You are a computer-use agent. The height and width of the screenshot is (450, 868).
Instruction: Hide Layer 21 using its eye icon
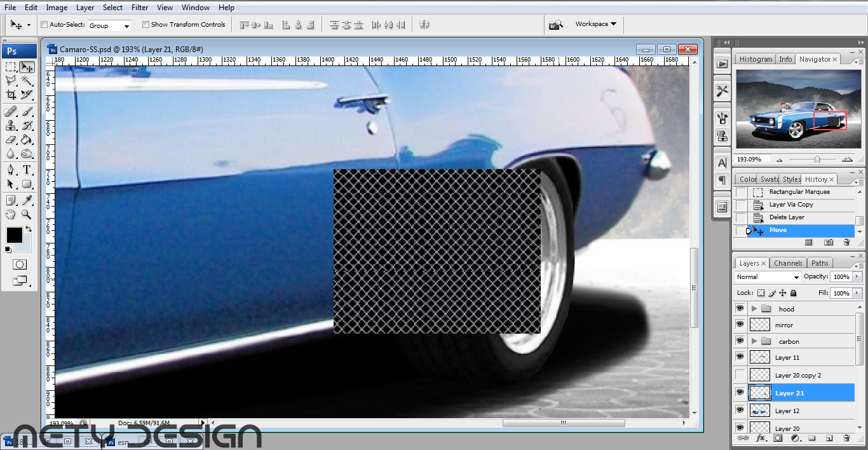click(x=740, y=393)
